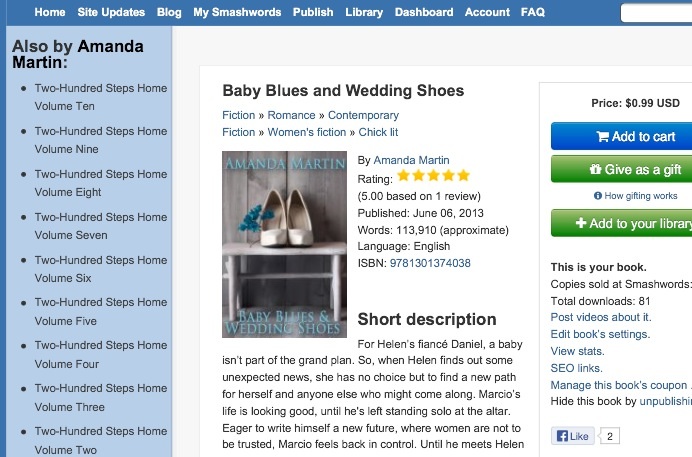Image resolution: width=692 pixels, height=457 pixels.
Task: Open the Home menu item
Action: [x=50, y=12]
